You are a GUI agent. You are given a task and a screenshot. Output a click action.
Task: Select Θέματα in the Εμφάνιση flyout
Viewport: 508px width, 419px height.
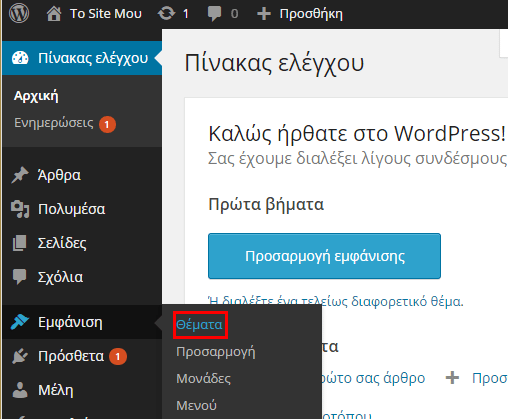(199, 325)
